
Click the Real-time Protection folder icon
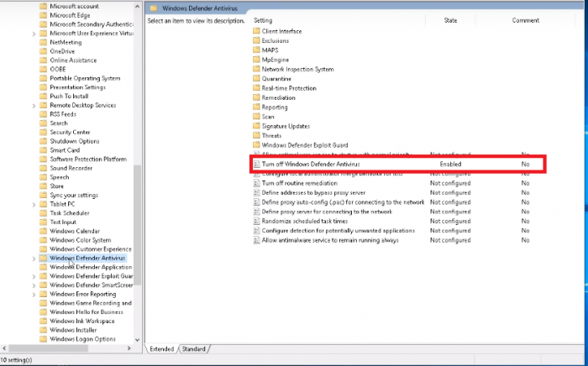(256, 88)
